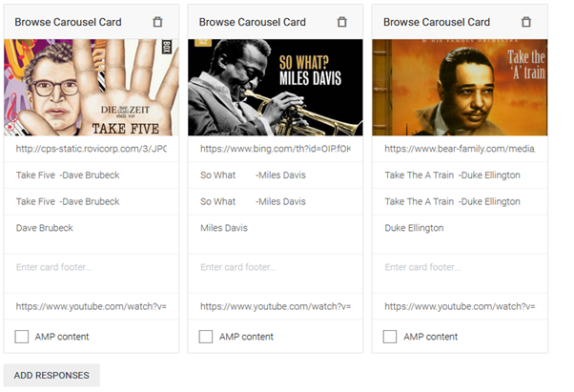Screen dimensions: 574x392
Task: Edit the first card's YouTube URL field
Action: click(92, 306)
